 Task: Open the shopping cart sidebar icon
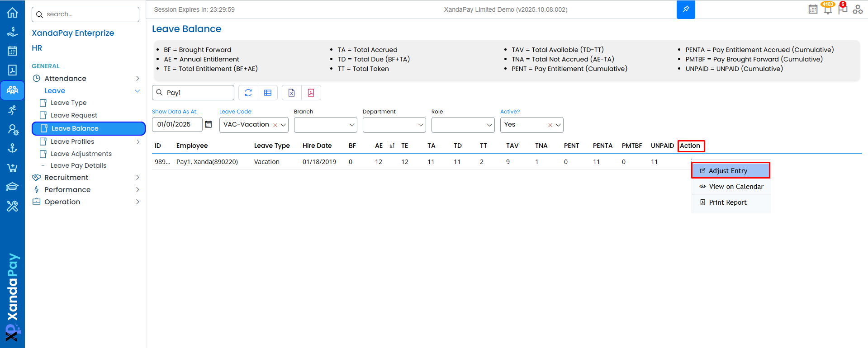click(x=12, y=168)
